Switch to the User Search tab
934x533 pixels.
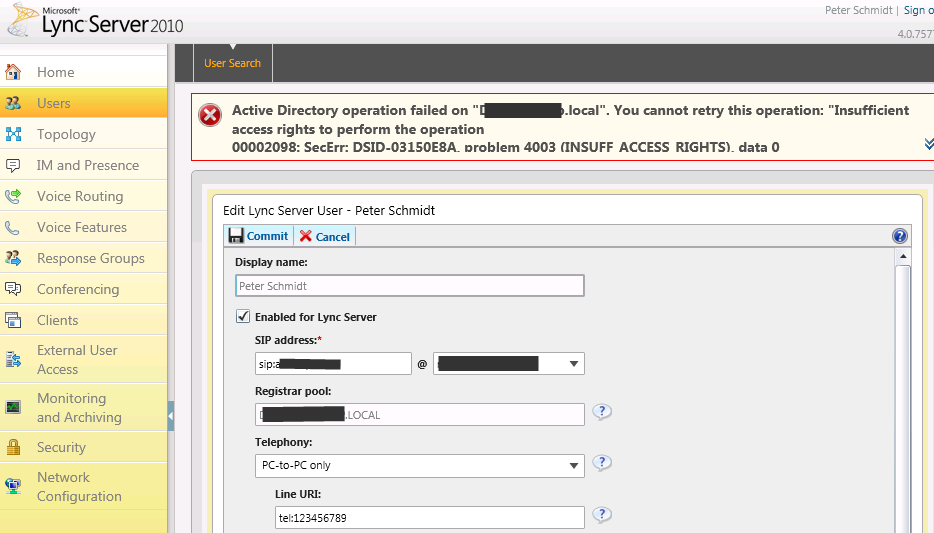click(232, 63)
